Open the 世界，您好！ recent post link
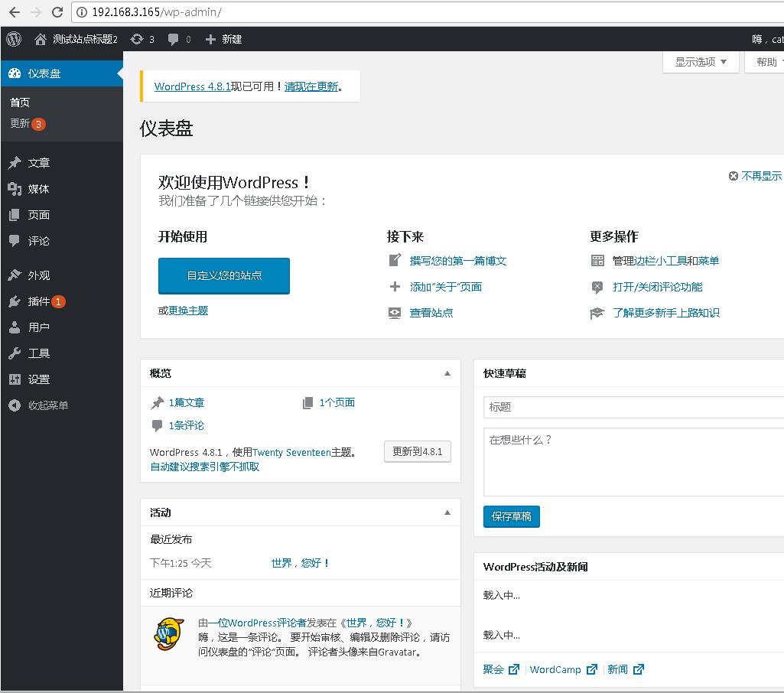This screenshot has height=693, width=784. pos(300,563)
